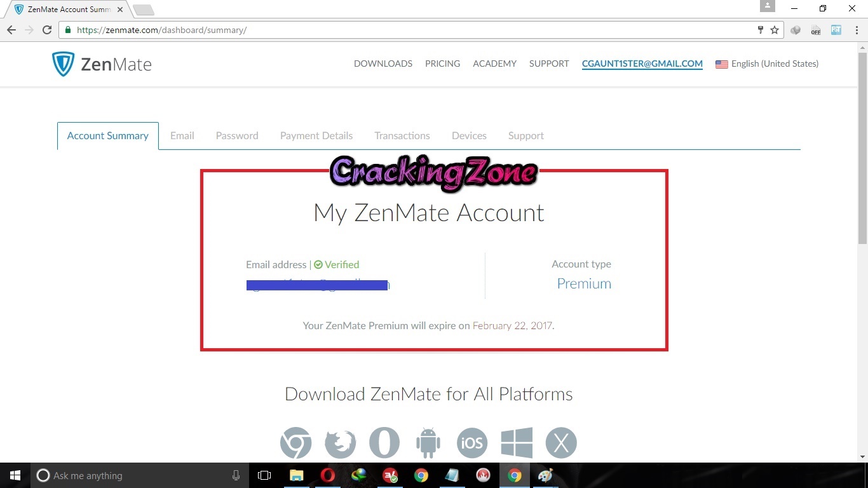868x488 pixels.
Task: Download ZenMate for Mac OS X icon
Action: coord(561,443)
